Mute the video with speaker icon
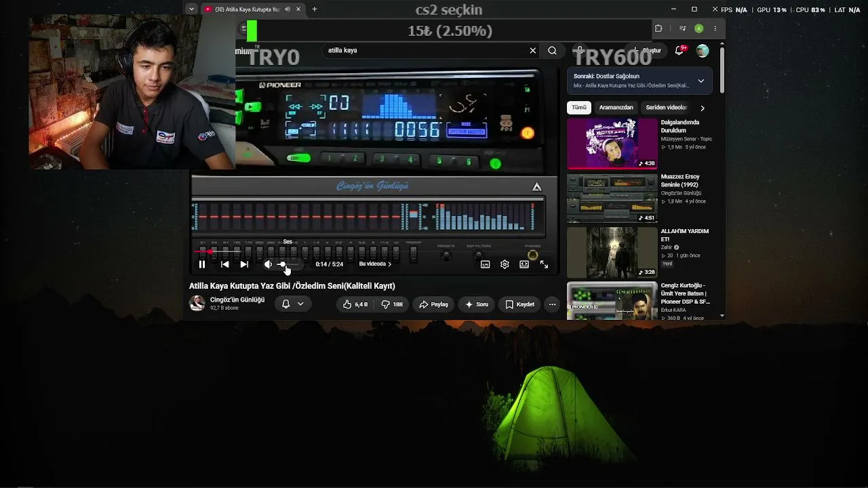The height and width of the screenshot is (488, 868). pos(268,264)
